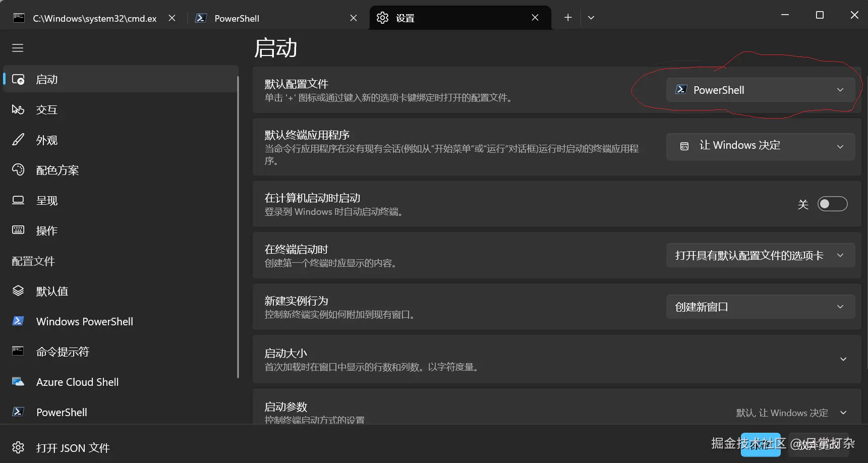Enable 在计算机启动时启动 toggle
The height and width of the screenshot is (463, 868).
click(832, 204)
